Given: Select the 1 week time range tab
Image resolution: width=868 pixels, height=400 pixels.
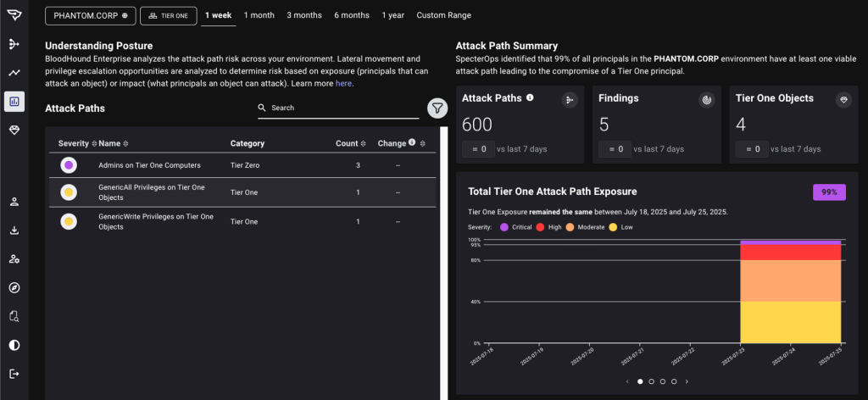Looking at the screenshot, I should click(x=218, y=15).
